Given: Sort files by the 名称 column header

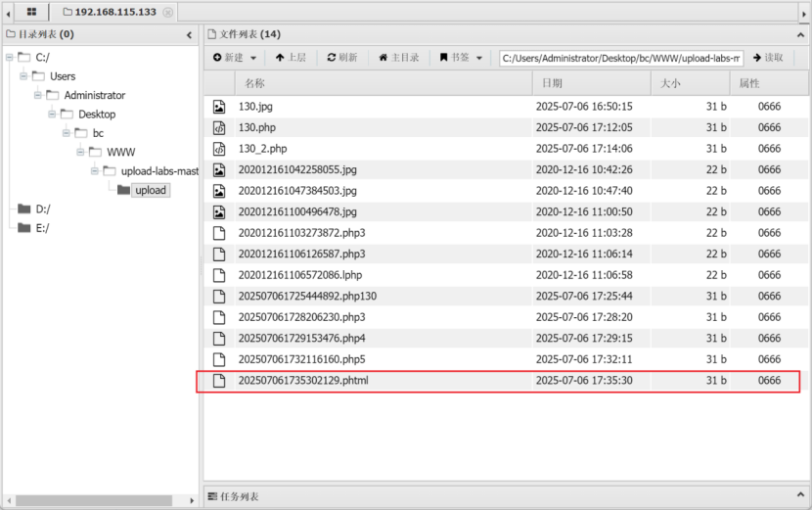Looking at the screenshot, I should (383, 83).
